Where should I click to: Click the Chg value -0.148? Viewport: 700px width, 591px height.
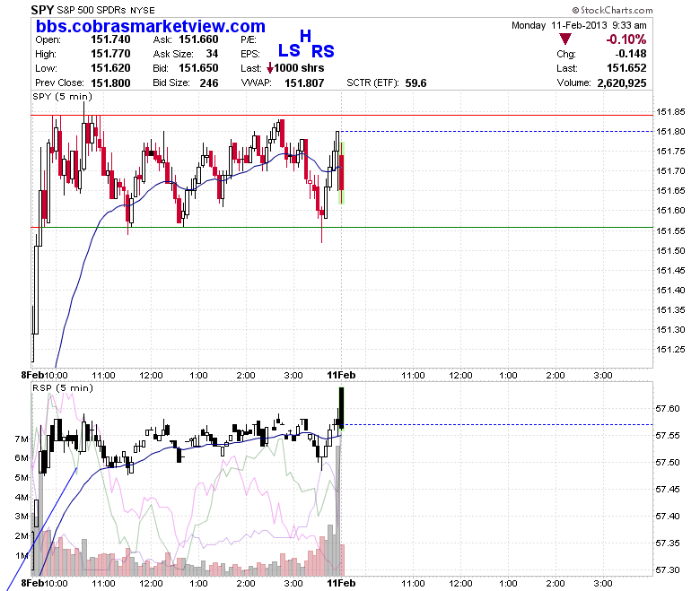click(x=630, y=54)
